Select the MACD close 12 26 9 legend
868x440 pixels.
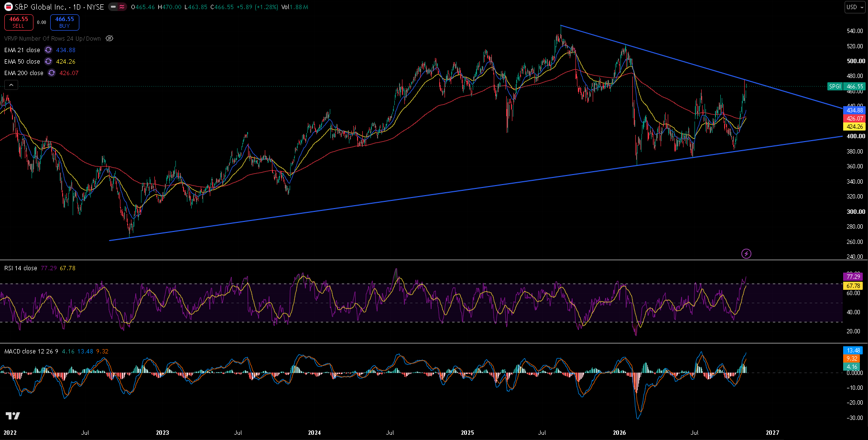coord(31,351)
